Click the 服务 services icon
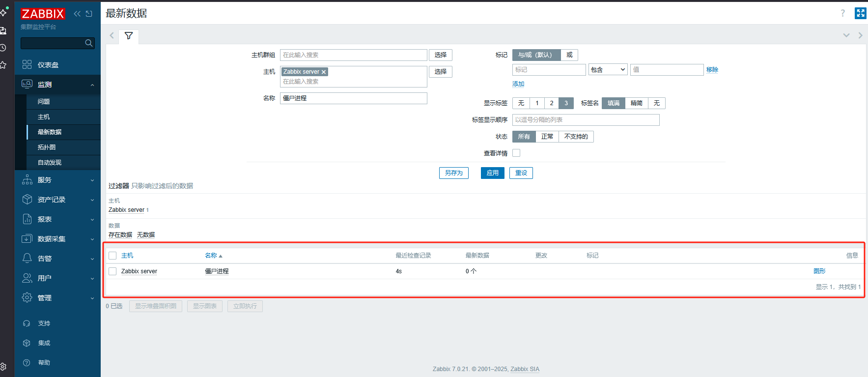The width and height of the screenshot is (868, 377). (x=27, y=180)
